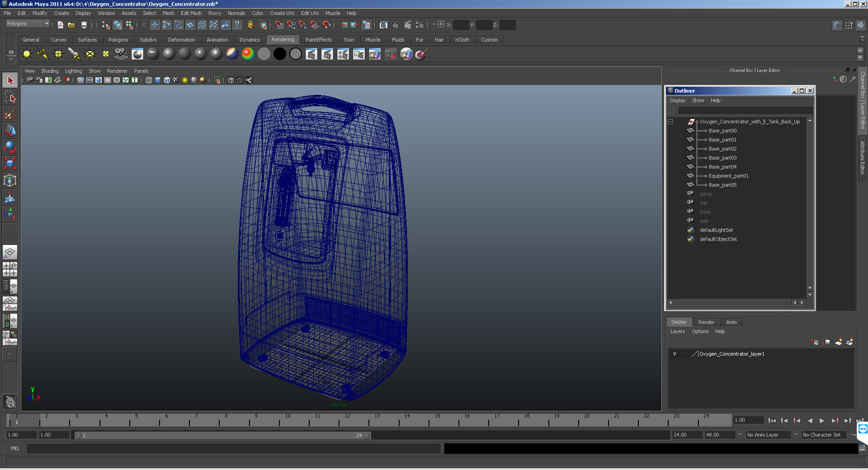Image resolution: width=868 pixels, height=470 pixels.
Task: Click frame 12 on the time slider
Action: (x=347, y=421)
